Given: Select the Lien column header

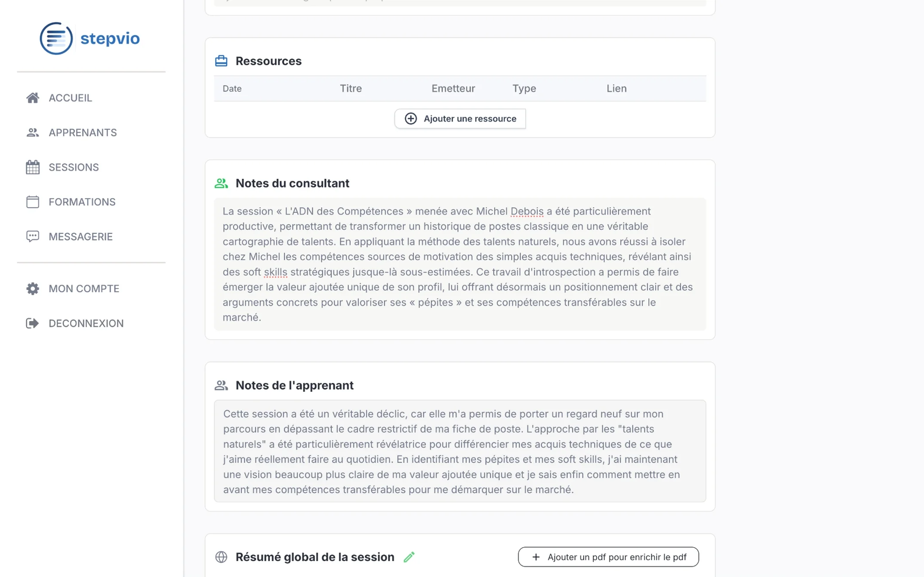Looking at the screenshot, I should click(616, 88).
